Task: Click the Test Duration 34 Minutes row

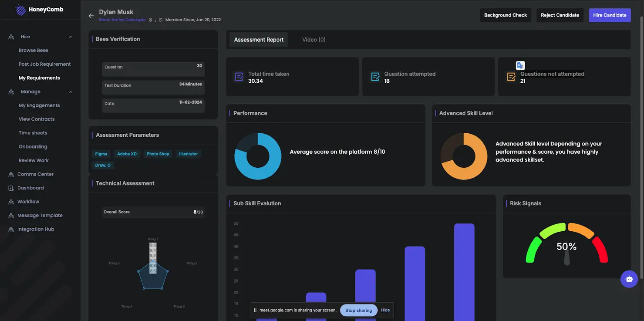Action: click(153, 88)
